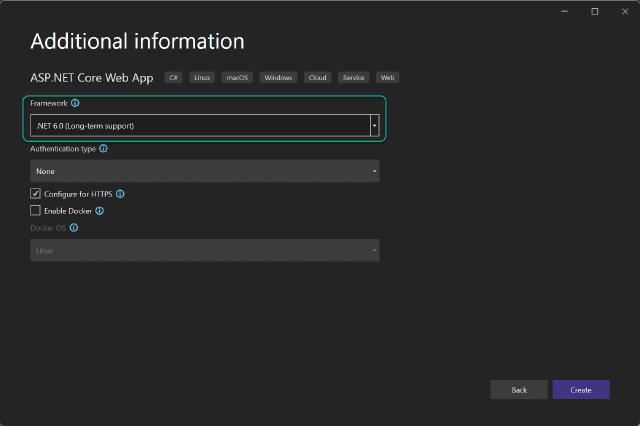Click the Web tag
640x426 pixels.
point(387,77)
